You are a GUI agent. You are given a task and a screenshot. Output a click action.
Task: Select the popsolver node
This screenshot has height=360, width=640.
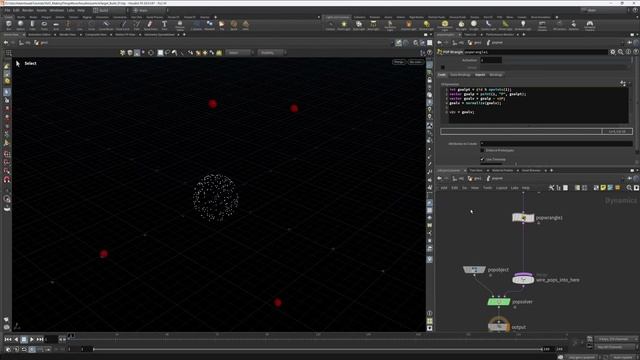(x=499, y=302)
